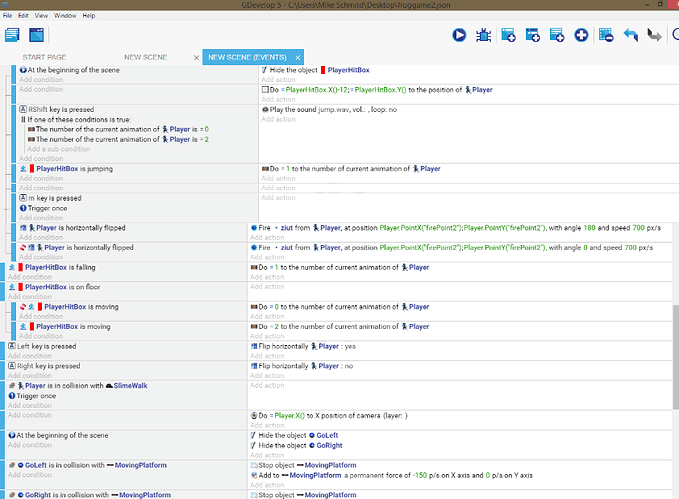Click the force icon before Add to MovingPlatform
The width and height of the screenshot is (679, 499).
coord(254,475)
